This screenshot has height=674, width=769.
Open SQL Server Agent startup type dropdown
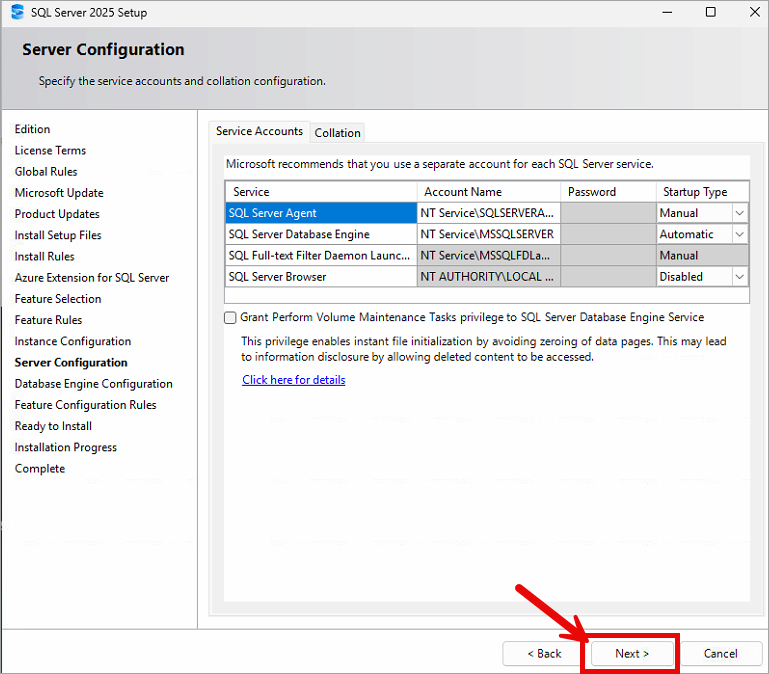(739, 213)
